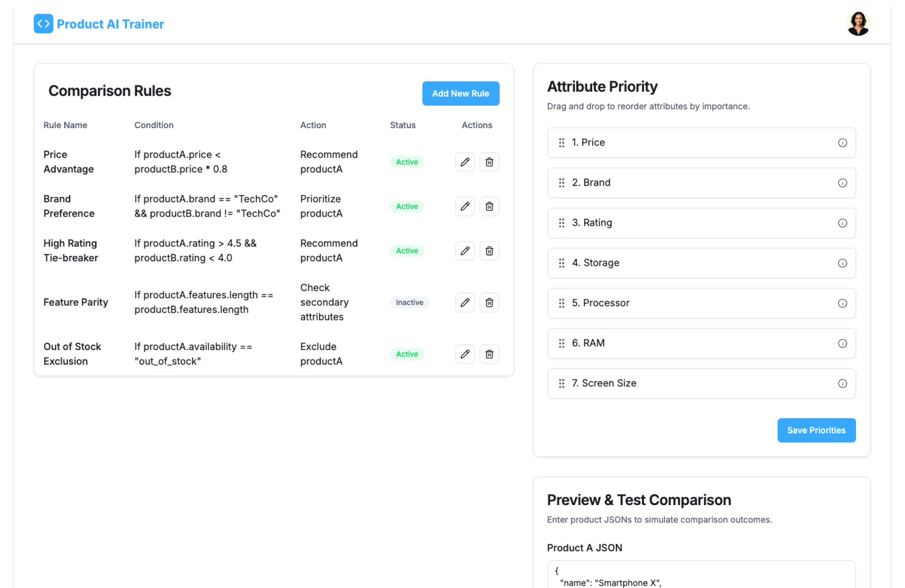Open info icon for Screen Size
905x588 pixels.
point(842,384)
